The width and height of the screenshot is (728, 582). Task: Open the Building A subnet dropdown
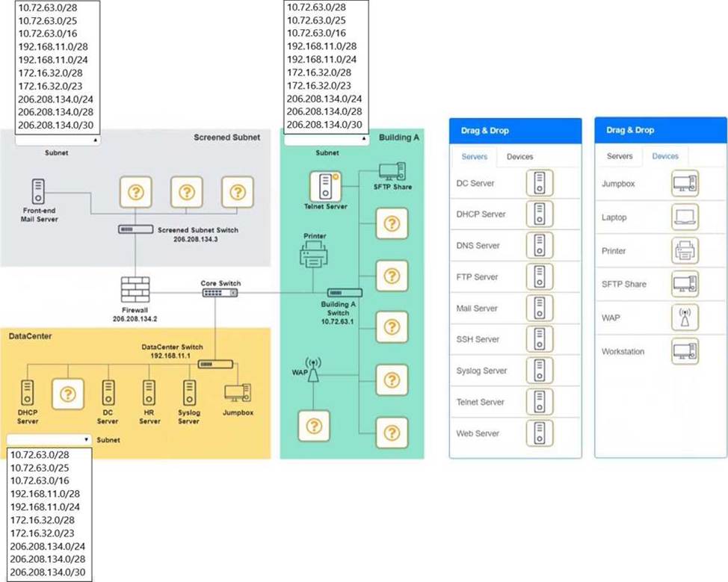(x=327, y=139)
